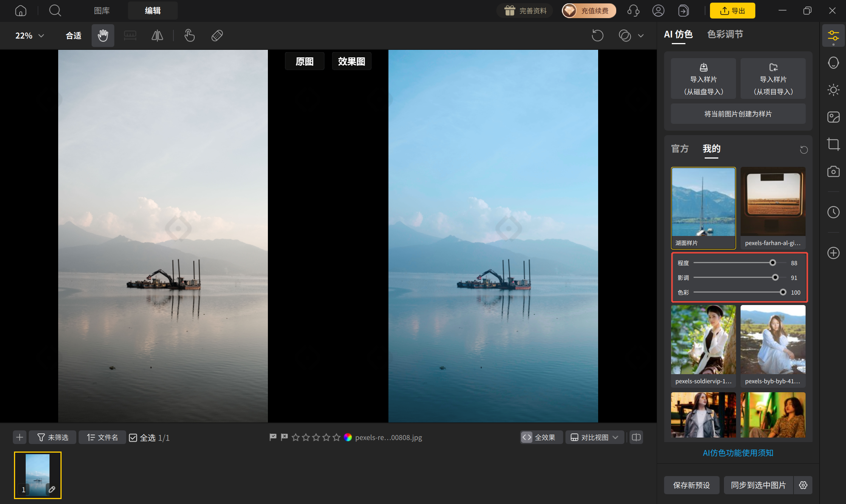Toggle the 全效果 view button
Image resolution: width=846 pixels, height=504 pixels.
[541, 437]
